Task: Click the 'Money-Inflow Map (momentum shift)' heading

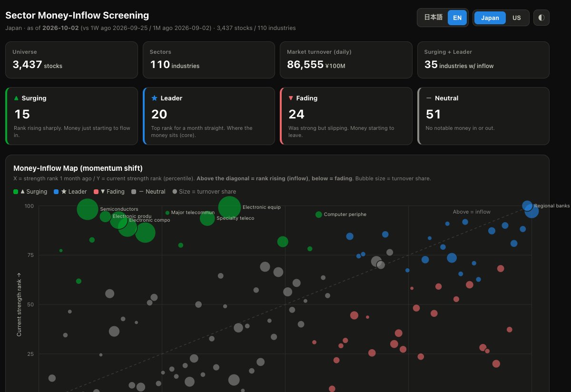Action: pos(78,168)
